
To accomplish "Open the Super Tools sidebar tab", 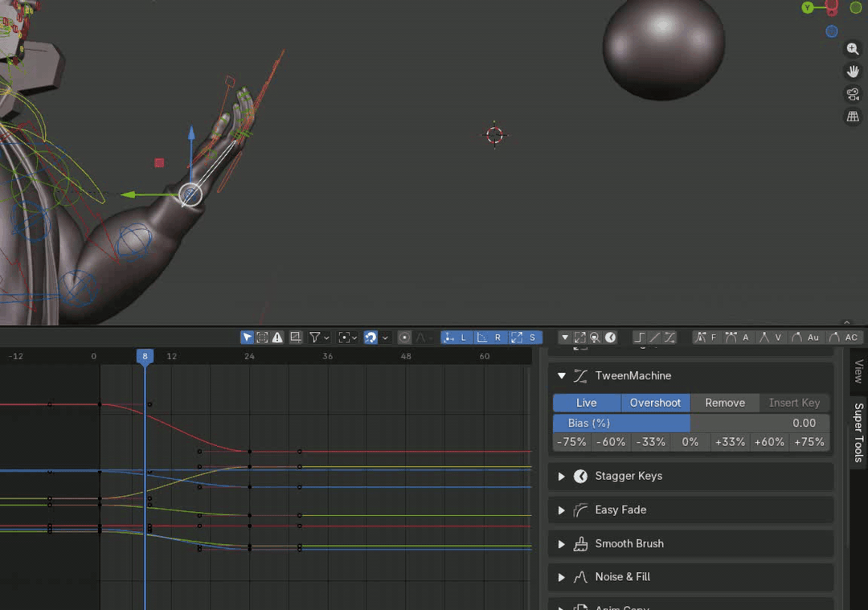I will (858, 432).
